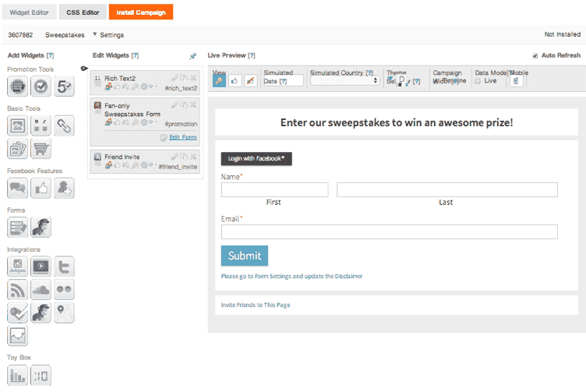
Task: Switch to the CSS Editor tab
Action: pos(83,12)
